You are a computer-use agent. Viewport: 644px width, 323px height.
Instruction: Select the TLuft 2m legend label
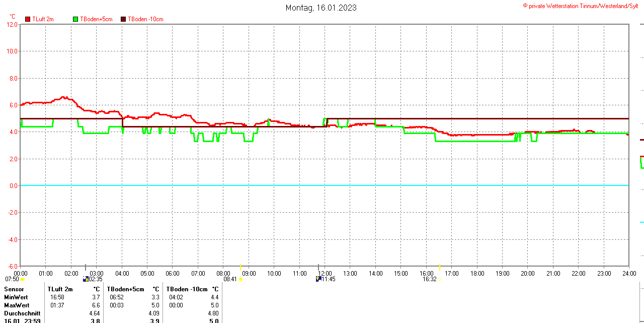point(43,19)
